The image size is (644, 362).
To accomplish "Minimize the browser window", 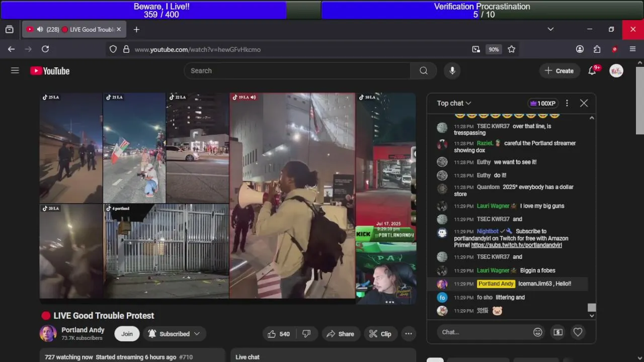I will 590,29.
